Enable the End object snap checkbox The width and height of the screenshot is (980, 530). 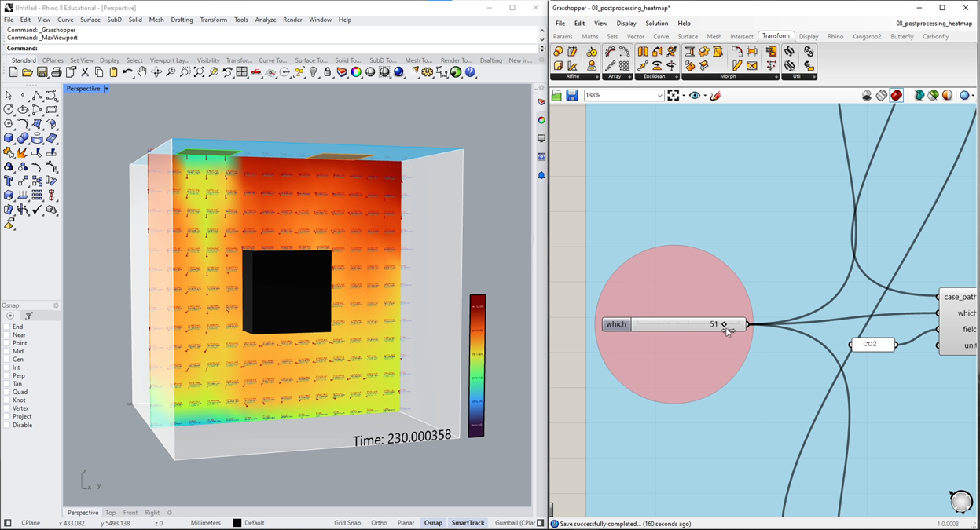[7, 327]
